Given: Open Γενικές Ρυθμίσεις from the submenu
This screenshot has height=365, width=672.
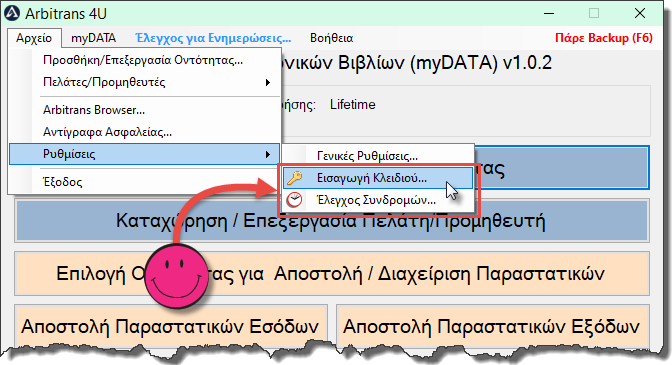Looking at the screenshot, I should click(x=378, y=156).
